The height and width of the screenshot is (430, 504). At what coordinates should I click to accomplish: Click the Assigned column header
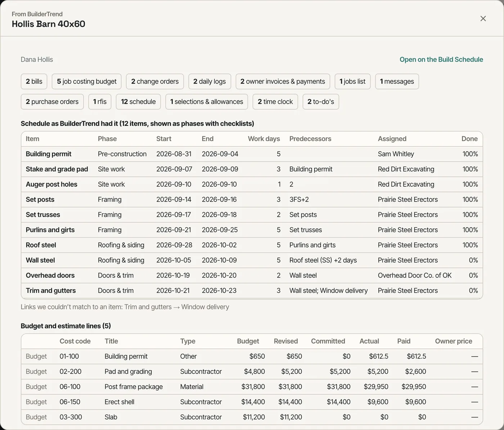pos(392,139)
